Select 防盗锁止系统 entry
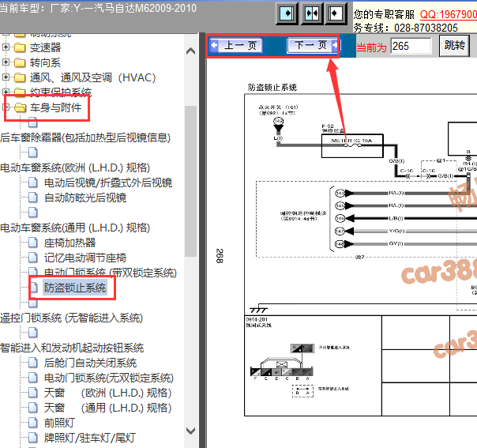Image resolution: width=477 pixels, height=448 pixels. pyautogui.click(x=75, y=288)
